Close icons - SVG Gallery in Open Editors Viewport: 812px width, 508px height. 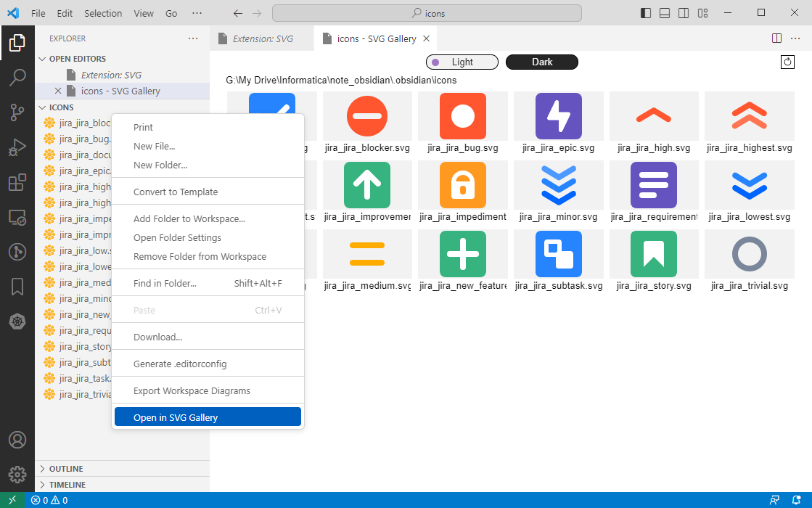58,91
